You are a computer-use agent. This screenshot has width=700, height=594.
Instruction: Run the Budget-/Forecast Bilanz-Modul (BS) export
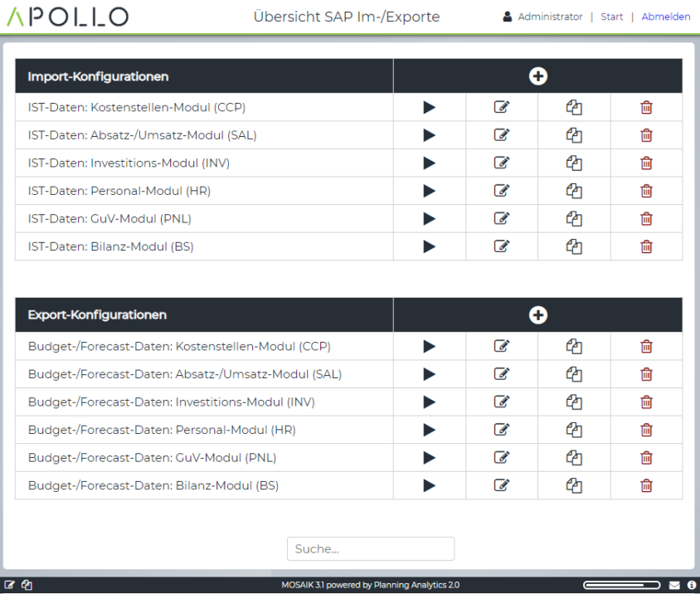point(429,485)
